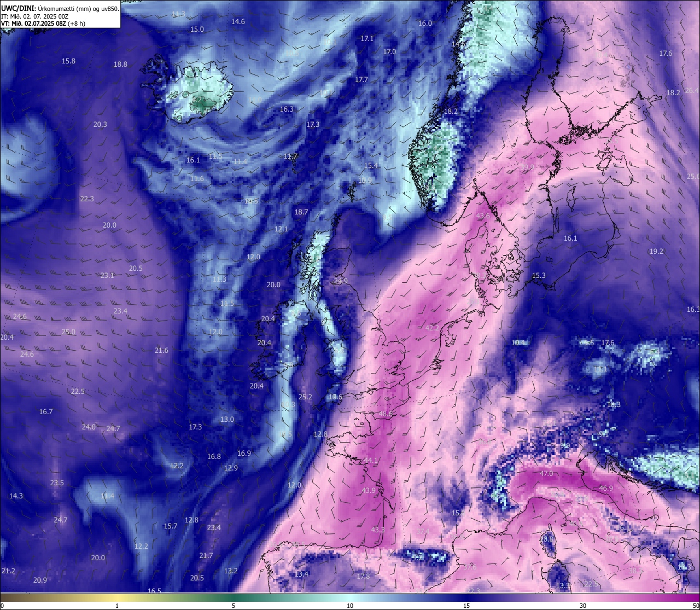Click the 5 label on color scale
Viewport: 700px width, 610px height.
click(x=234, y=606)
